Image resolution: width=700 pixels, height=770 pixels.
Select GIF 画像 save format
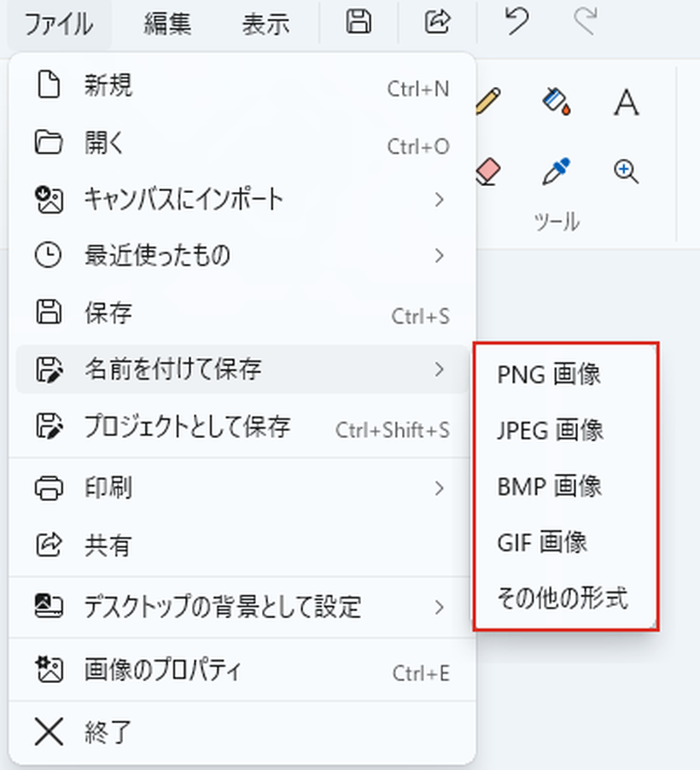point(565,542)
